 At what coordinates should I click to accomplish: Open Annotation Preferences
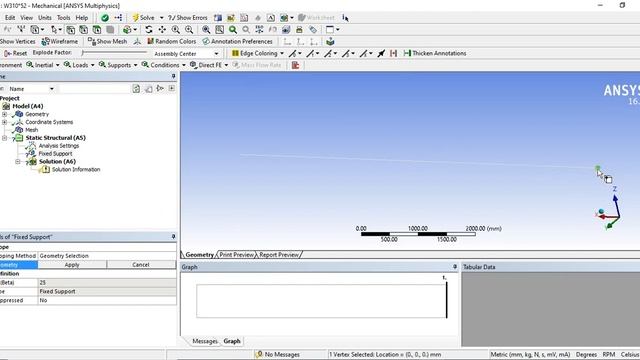click(x=238, y=42)
